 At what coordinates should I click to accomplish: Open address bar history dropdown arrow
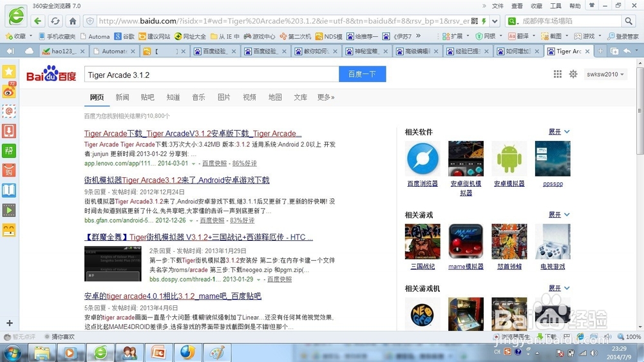click(x=495, y=21)
